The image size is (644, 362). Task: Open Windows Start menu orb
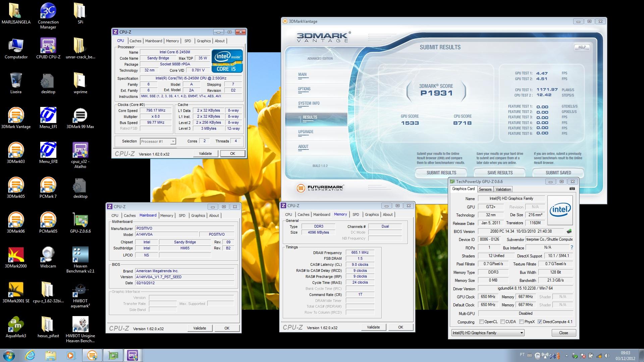point(9,355)
